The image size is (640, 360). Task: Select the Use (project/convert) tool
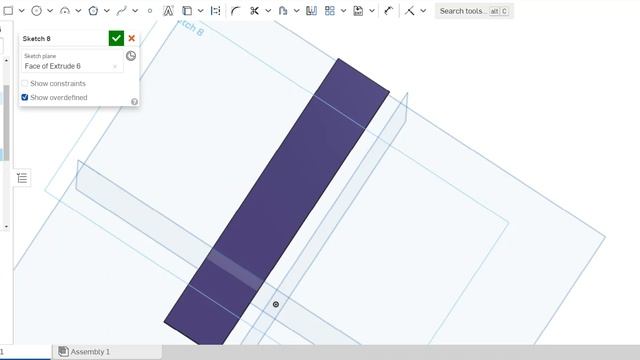tap(187, 11)
